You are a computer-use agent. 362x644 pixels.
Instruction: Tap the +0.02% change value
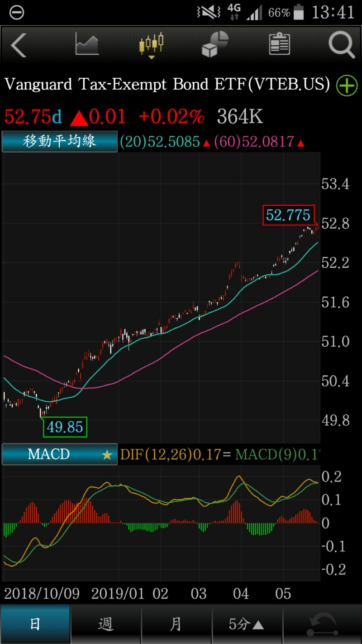point(172,117)
